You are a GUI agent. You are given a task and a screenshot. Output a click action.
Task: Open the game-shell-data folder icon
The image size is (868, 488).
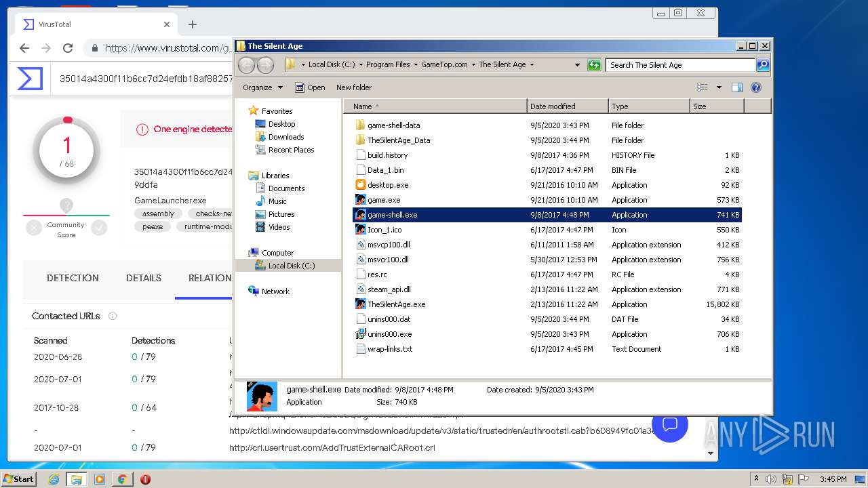pos(361,125)
